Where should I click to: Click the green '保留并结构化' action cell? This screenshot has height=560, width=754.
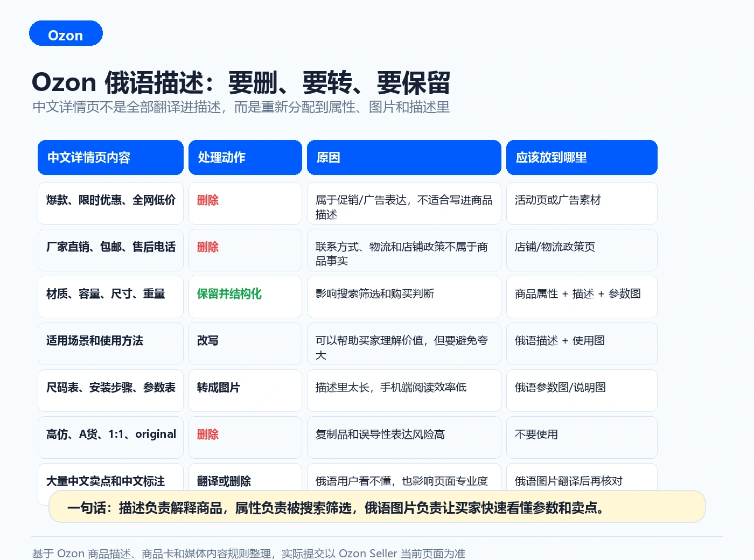point(245,297)
